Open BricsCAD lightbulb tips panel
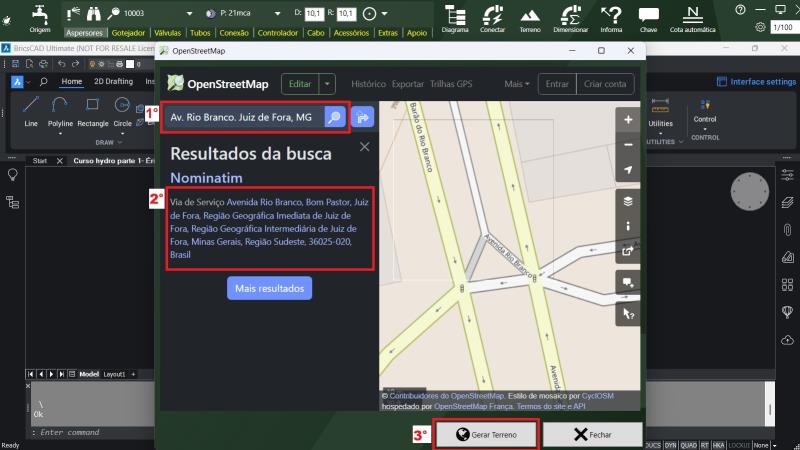The image size is (800, 450). pos(13,175)
